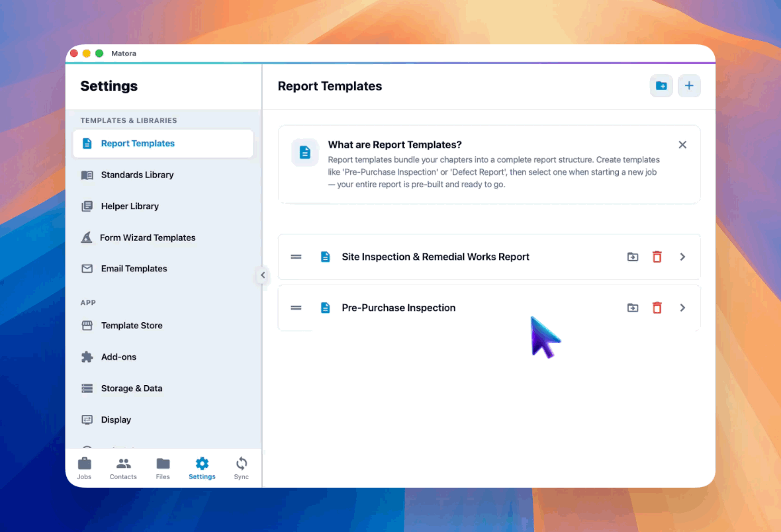Click the document icon in the info card
The width and height of the screenshot is (781, 532).
pyautogui.click(x=305, y=152)
